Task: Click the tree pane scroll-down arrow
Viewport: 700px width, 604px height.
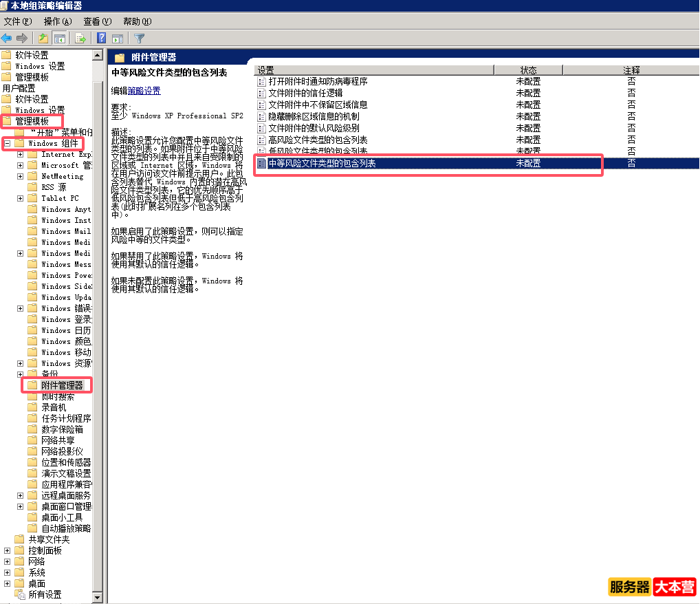Action: point(98,597)
